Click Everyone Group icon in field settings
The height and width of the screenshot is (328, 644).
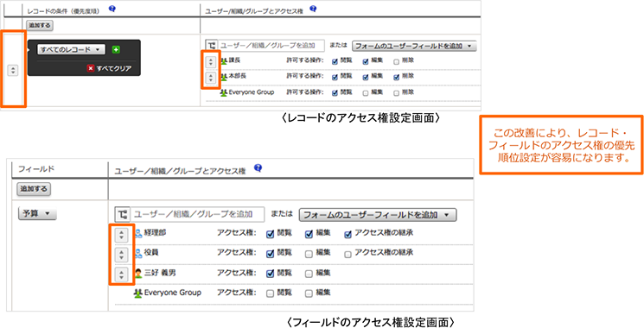[138, 293]
